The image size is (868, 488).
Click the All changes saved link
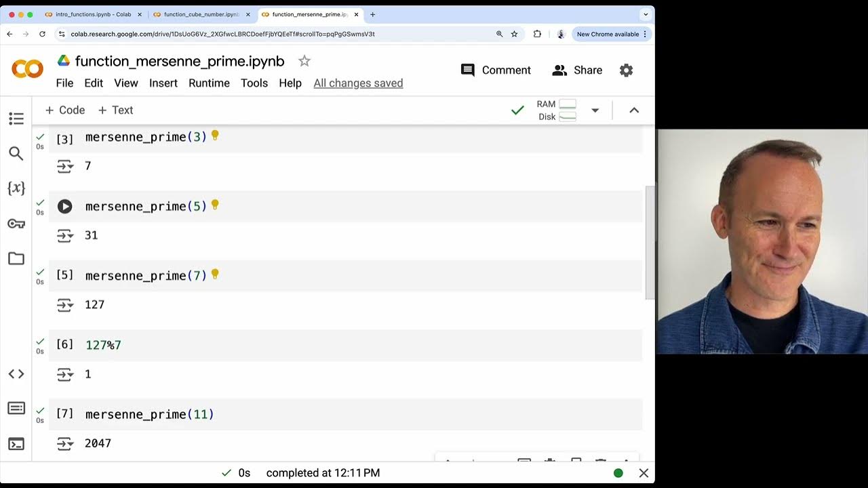point(358,83)
